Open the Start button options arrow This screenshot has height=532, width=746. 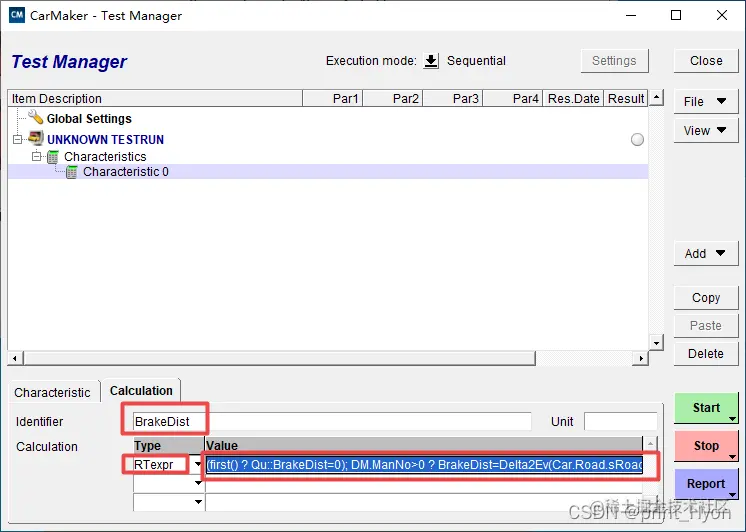point(732,418)
